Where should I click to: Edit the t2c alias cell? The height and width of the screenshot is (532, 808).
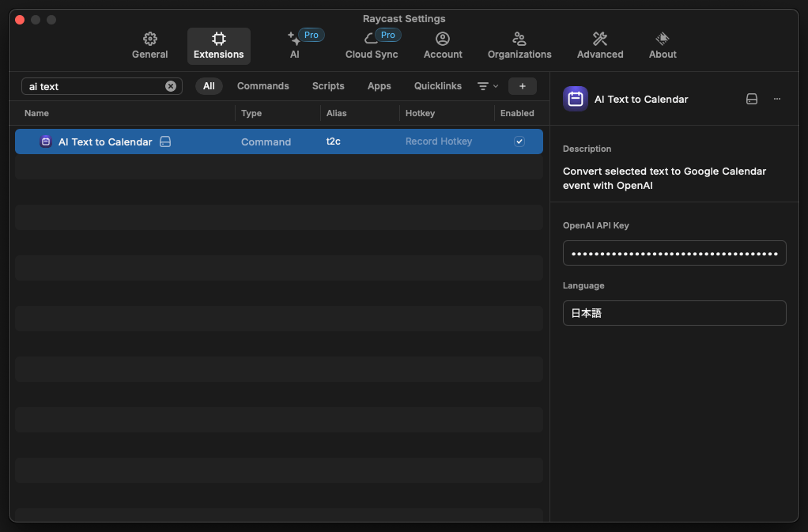coord(334,141)
